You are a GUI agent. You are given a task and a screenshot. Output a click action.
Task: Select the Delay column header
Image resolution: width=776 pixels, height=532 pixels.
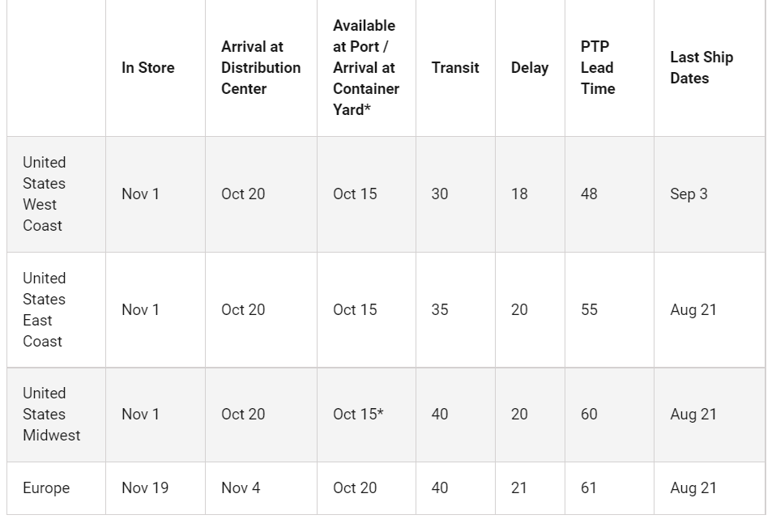click(x=530, y=68)
